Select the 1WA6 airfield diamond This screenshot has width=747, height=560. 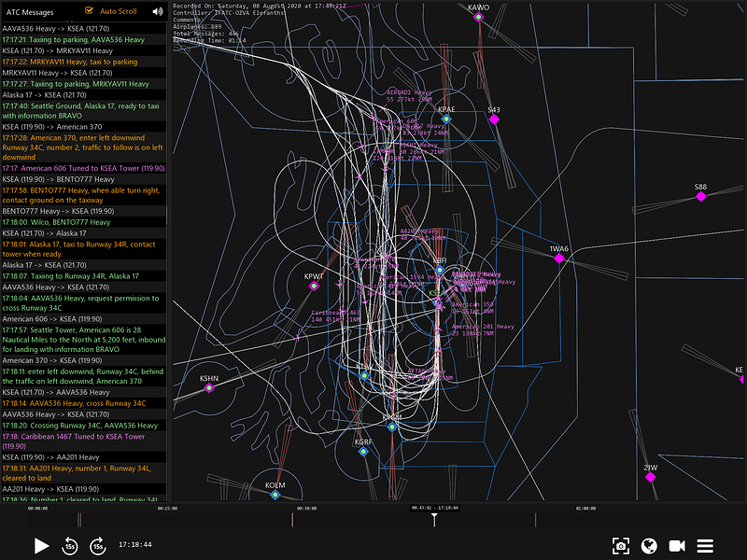(x=558, y=259)
